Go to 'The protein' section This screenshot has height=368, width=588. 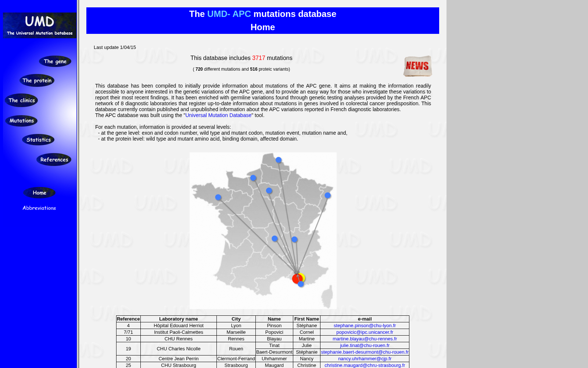37,81
